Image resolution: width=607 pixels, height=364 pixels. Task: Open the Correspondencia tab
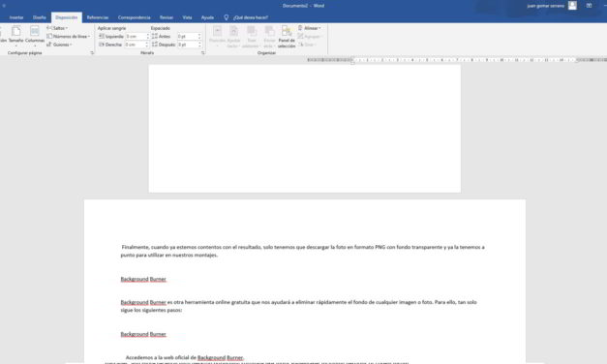(134, 17)
